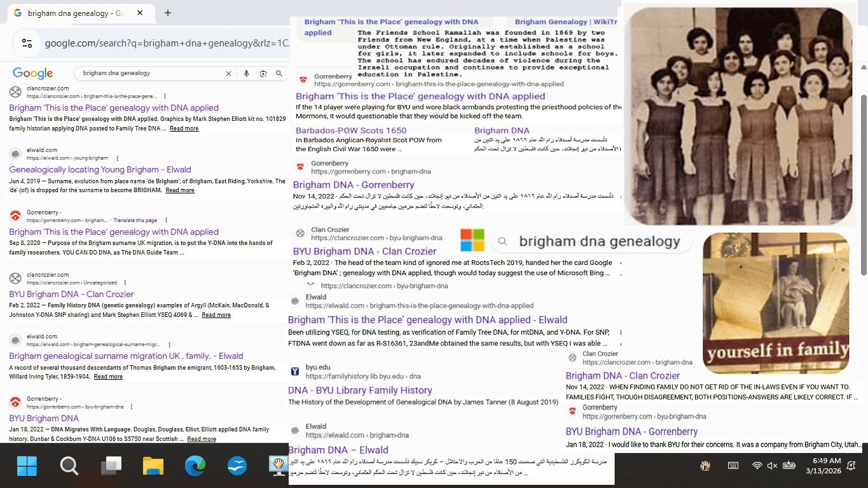Open three-dot menu beside clancrozier.com Uncategorized result
This screenshot has height=488, width=868.
[125, 282]
